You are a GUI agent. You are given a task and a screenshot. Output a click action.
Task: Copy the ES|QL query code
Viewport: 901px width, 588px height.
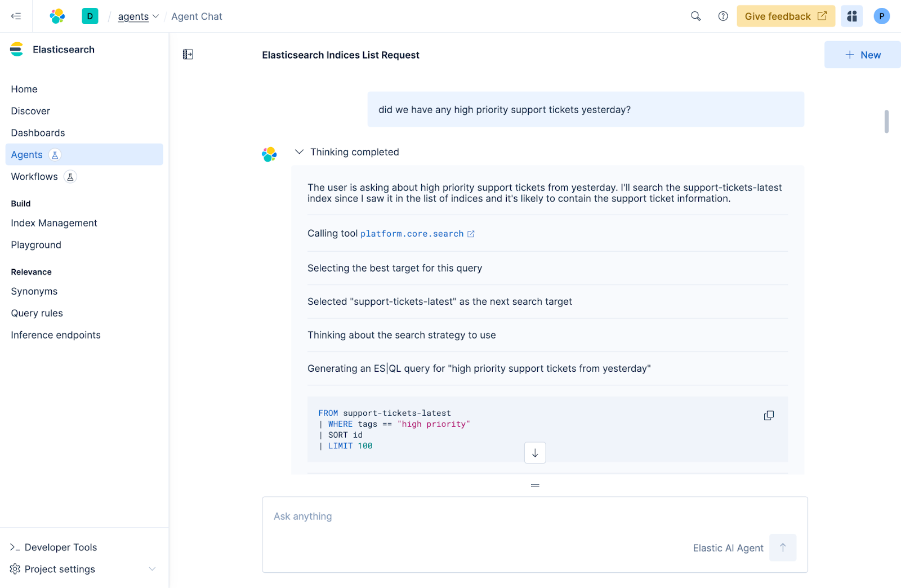[x=769, y=416]
